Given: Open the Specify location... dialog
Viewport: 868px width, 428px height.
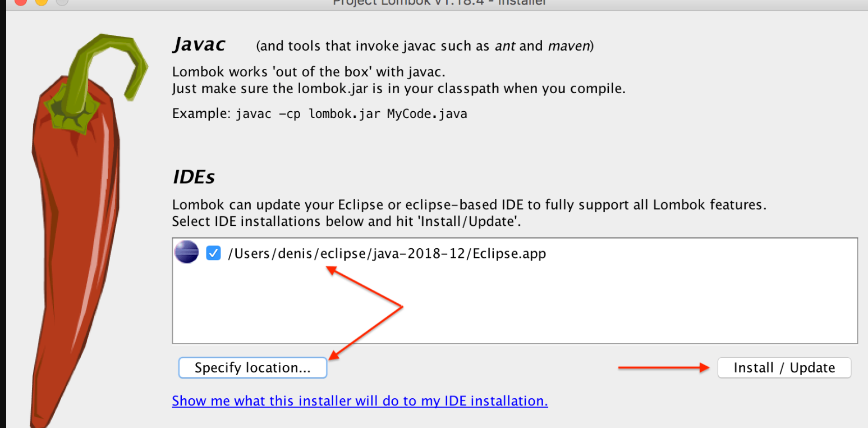Looking at the screenshot, I should (x=252, y=368).
